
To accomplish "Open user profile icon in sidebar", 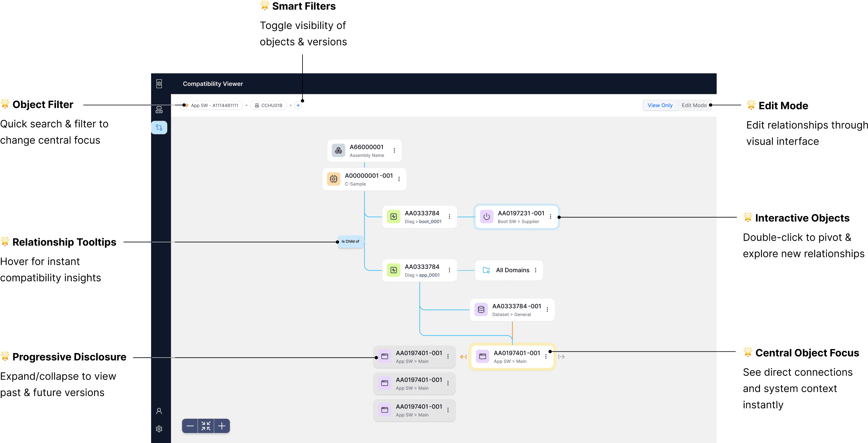I will point(159,411).
